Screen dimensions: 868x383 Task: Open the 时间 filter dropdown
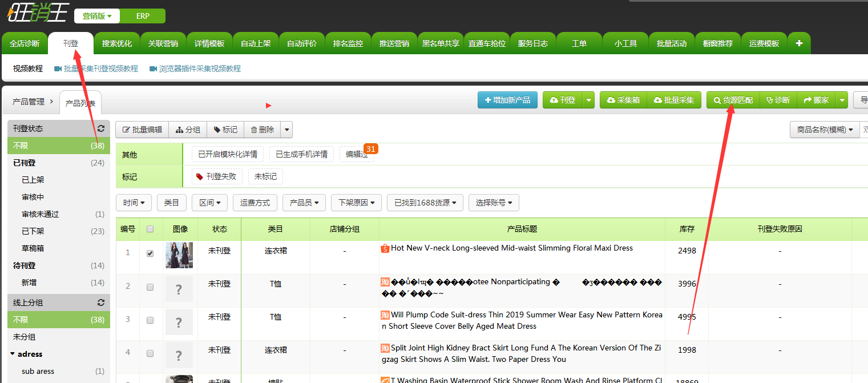134,203
